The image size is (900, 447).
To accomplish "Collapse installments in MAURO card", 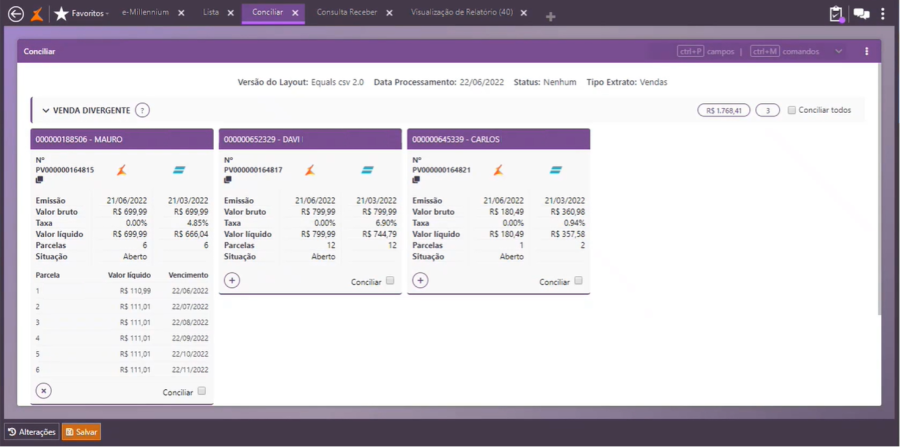I will click(x=44, y=391).
